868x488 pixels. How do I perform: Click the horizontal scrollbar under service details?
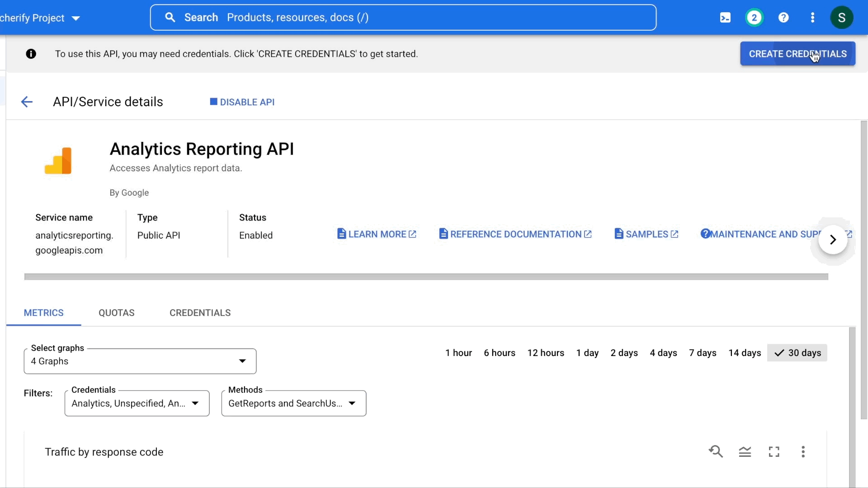(426, 277)
